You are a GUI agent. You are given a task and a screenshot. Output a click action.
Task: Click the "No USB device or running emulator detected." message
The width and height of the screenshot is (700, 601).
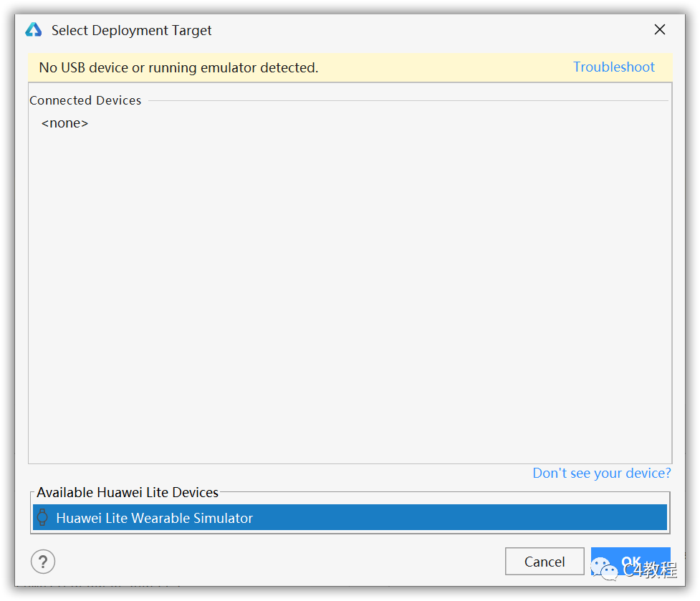click(178, 68)
